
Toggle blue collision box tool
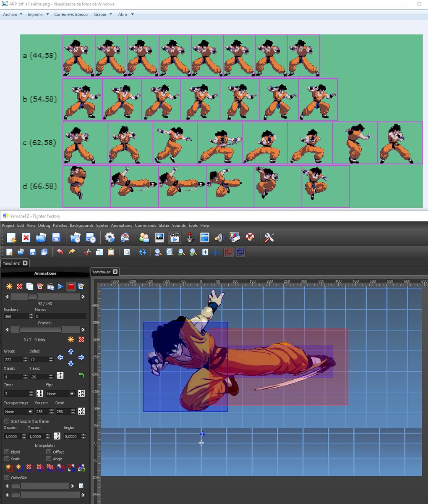pos(240,252)
